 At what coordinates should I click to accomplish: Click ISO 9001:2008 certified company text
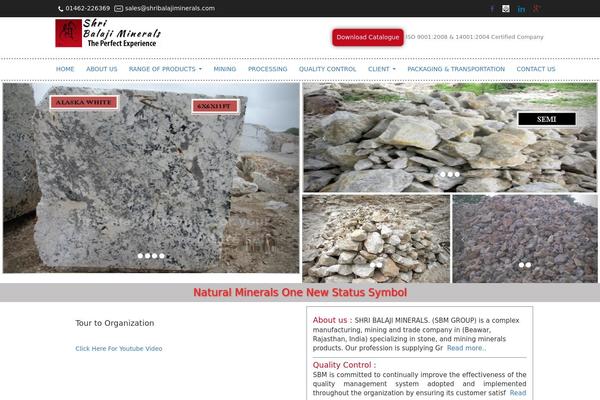click(474, 37)
